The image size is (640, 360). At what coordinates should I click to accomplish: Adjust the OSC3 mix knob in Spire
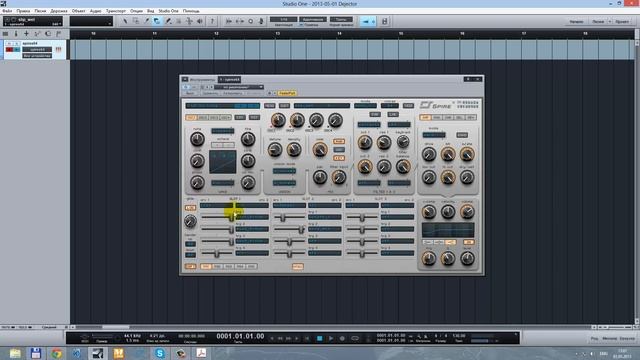pos(316,120)
